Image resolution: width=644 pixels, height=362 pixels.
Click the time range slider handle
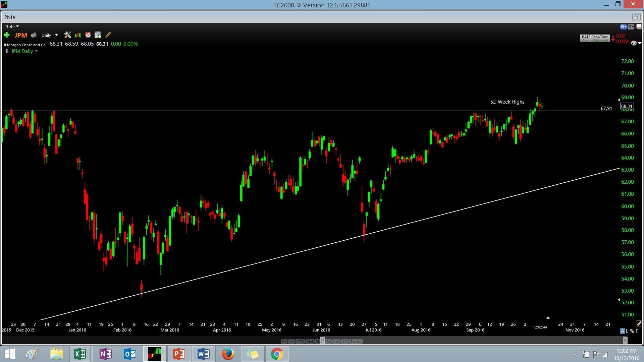323,340
